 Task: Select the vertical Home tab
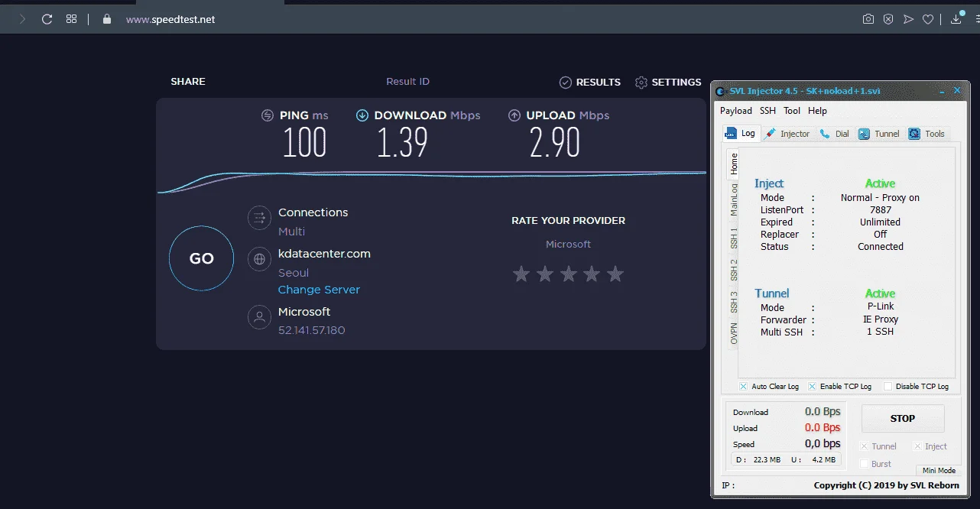[x=733, y=163]
